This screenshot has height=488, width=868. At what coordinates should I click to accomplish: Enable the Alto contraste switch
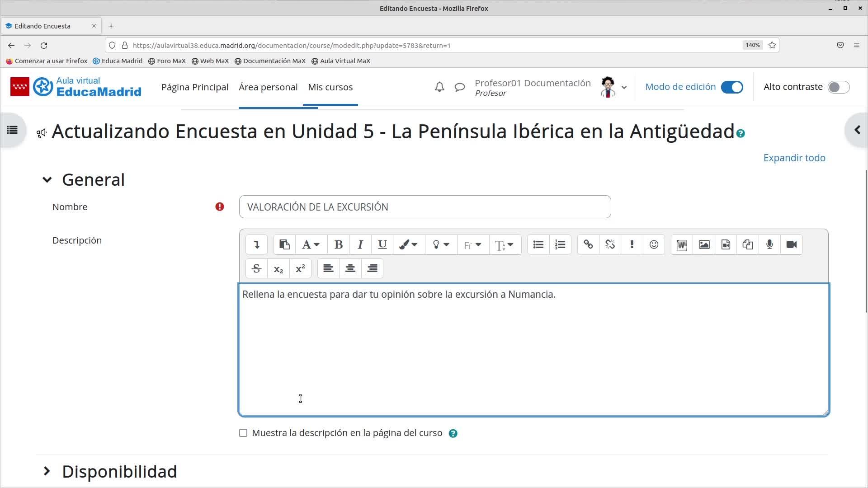(838, 87)
